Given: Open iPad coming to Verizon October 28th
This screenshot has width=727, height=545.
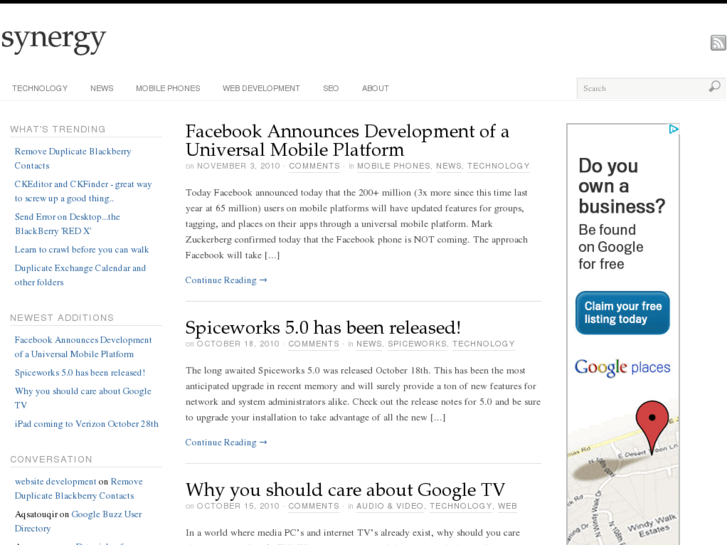Looking at the screenshot, I should point(86,424).
